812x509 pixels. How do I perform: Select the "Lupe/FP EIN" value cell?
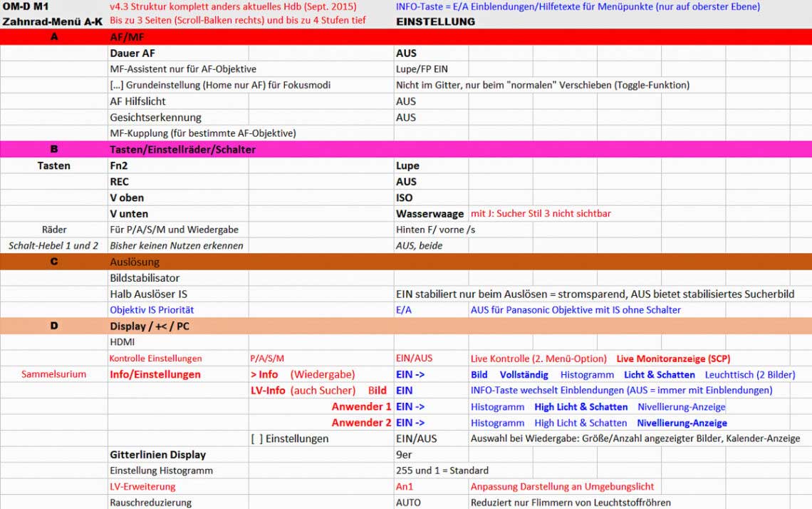[422, 69]
